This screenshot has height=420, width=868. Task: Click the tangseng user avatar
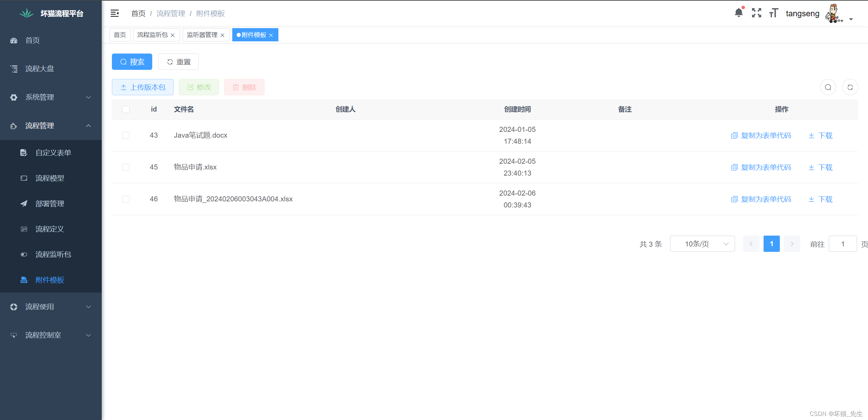[x=834, y=14]
